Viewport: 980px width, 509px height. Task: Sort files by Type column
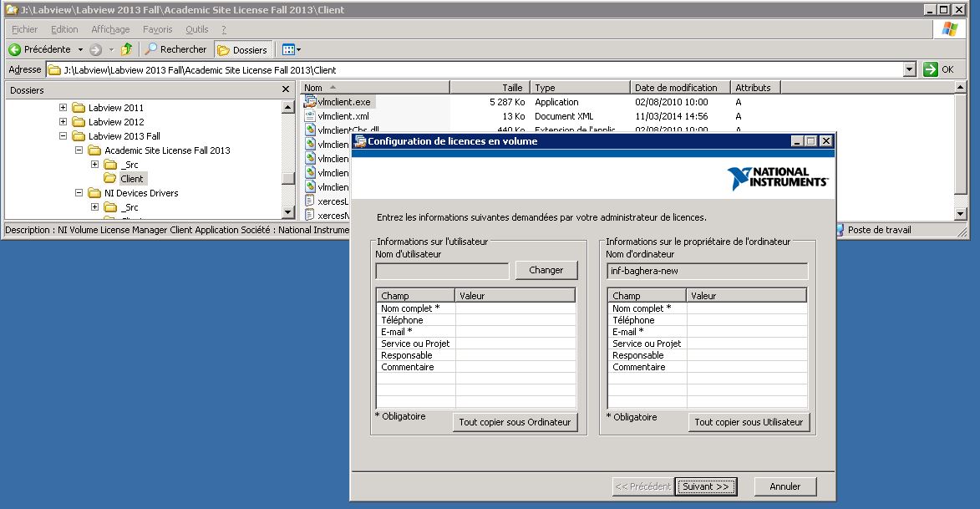(x=580, y=88)
